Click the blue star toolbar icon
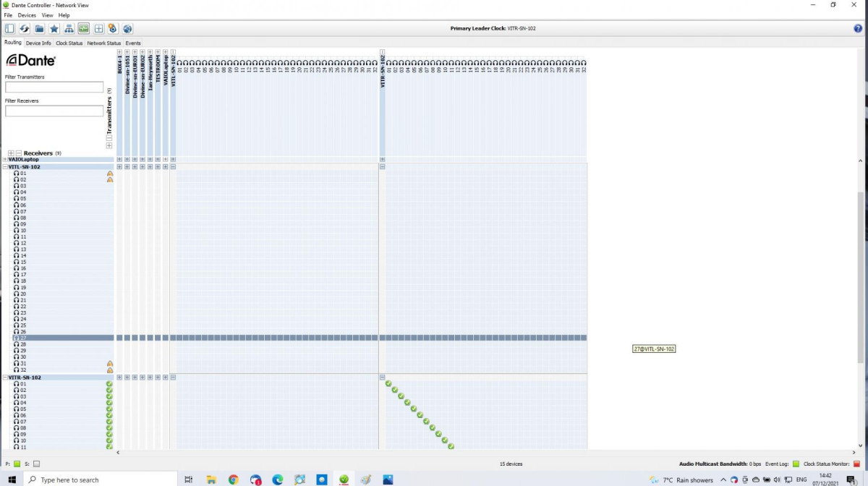868x486 pixels. (54, 28)
